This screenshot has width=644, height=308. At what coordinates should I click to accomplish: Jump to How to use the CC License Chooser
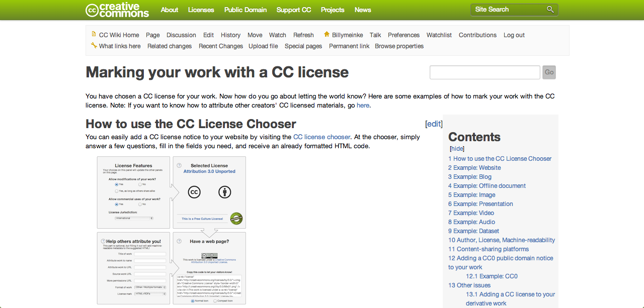point(500,159)
